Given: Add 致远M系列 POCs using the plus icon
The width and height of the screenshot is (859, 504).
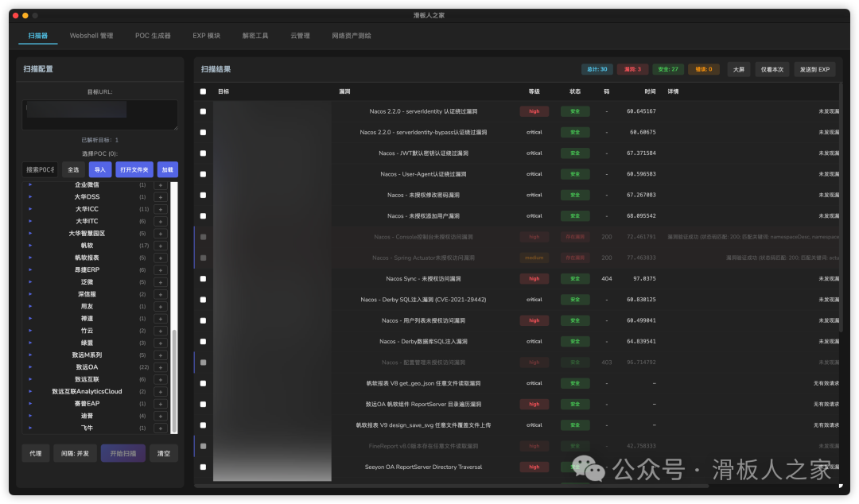Looking at the screenshot, I should tap(161, 355).
